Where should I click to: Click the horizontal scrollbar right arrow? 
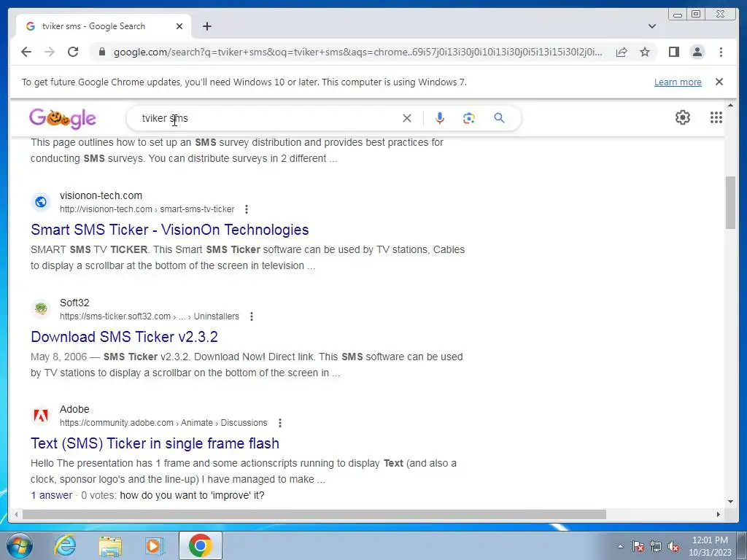pyautogui.click(x=719, y=514)
